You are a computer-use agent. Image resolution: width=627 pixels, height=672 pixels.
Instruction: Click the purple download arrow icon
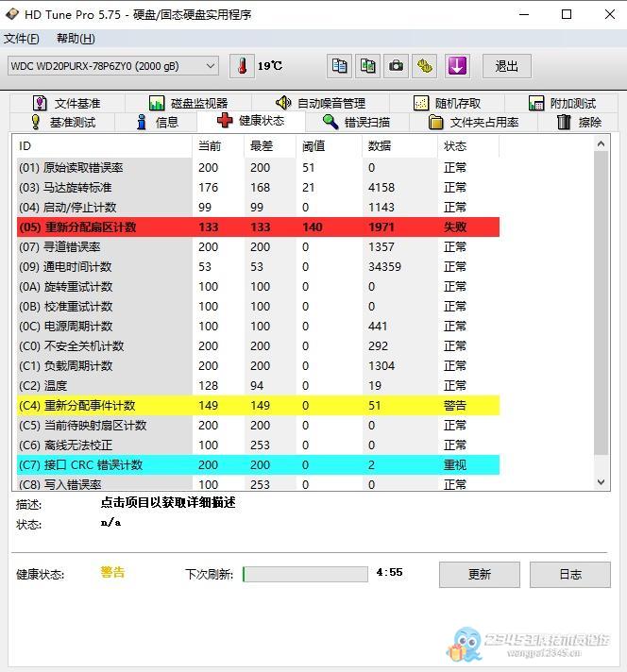(x=457, y=66)
